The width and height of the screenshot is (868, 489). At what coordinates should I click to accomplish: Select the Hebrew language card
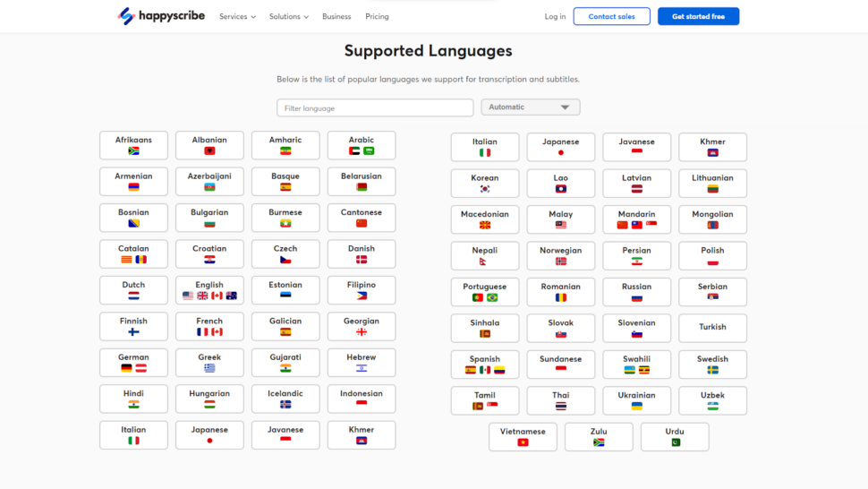click(362, 363)
